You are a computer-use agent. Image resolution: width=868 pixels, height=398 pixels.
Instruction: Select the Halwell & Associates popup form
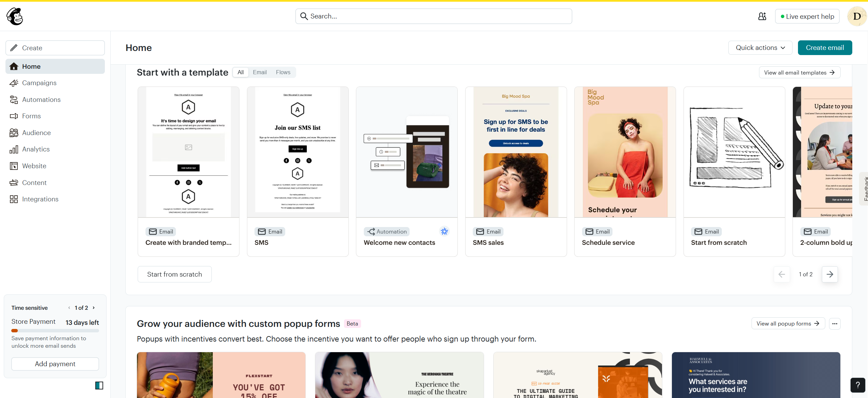[756, 375]
